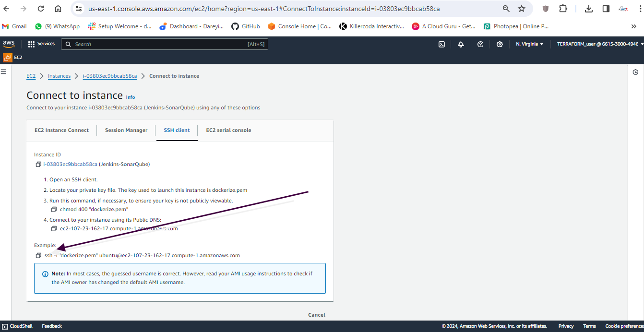Open the side navigation hamburger menu
The image size is (644, 332).
[x=4, y=71]
